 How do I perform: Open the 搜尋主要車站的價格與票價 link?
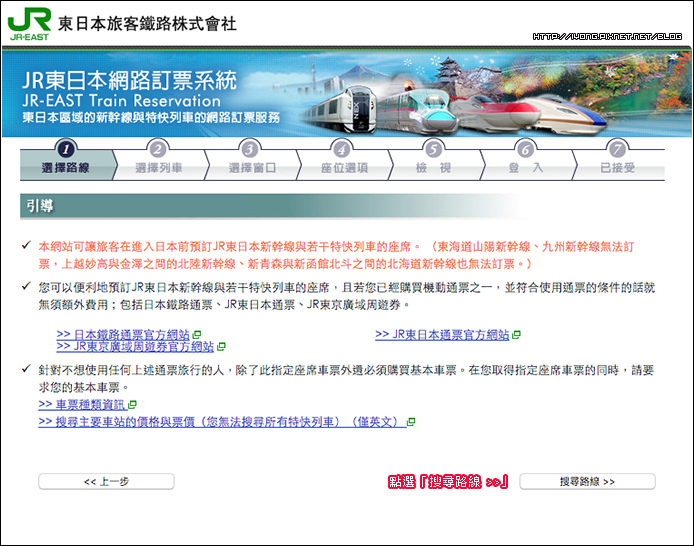click(222, 422)
